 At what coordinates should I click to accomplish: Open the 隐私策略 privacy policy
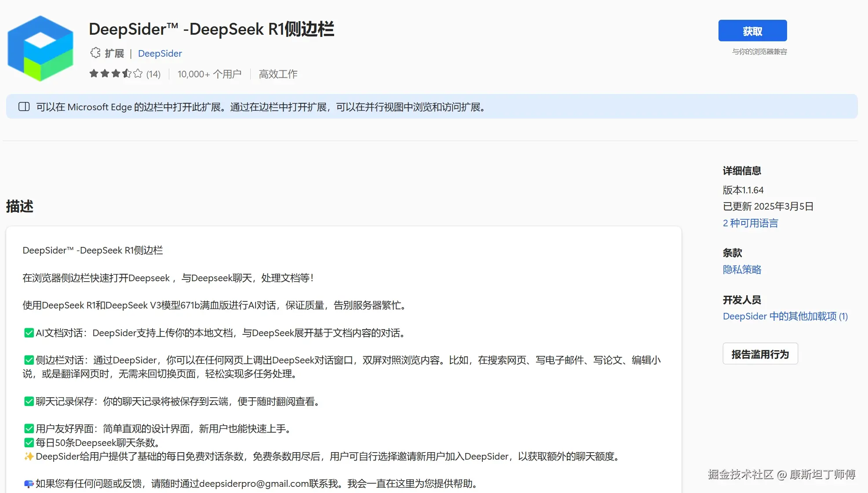[x=742, y=270]
